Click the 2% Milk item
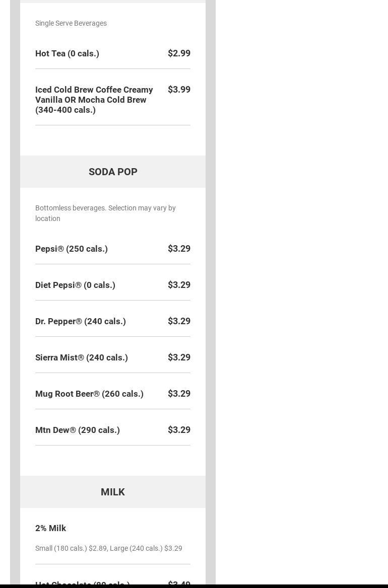Screen dimensions: 388x588 coord(50,528)
